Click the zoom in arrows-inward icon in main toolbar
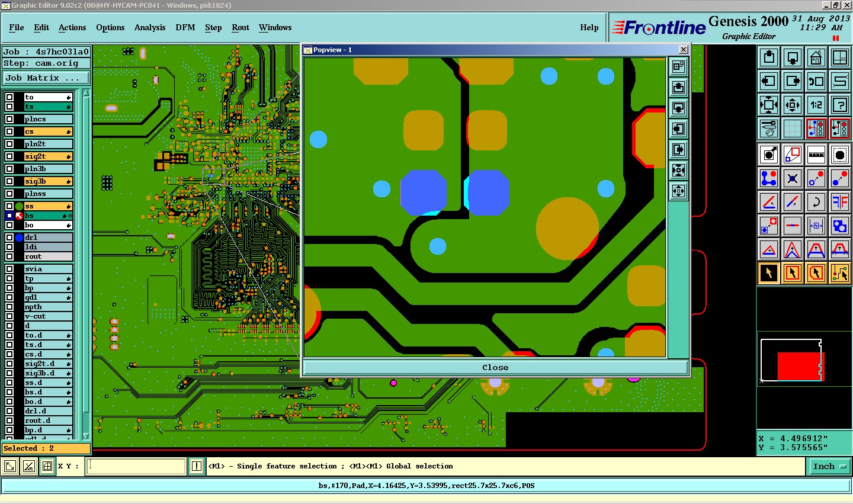 (x=769, y=105)
